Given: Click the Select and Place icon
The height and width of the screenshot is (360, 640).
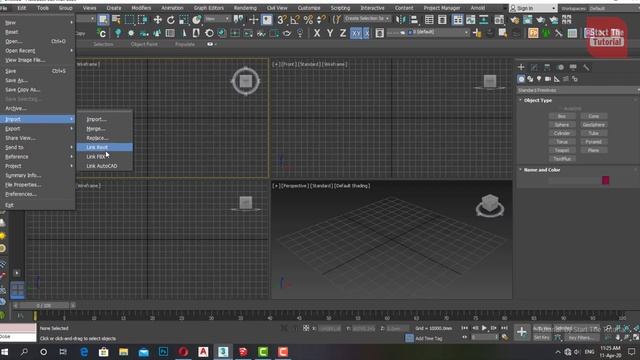Looking at the screenshot, I should tap(197, 20).
